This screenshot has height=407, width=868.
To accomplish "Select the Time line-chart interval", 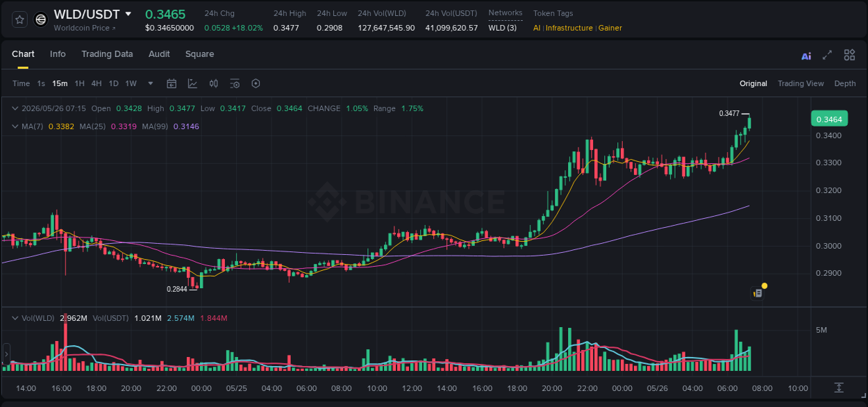I will point(22,83).
